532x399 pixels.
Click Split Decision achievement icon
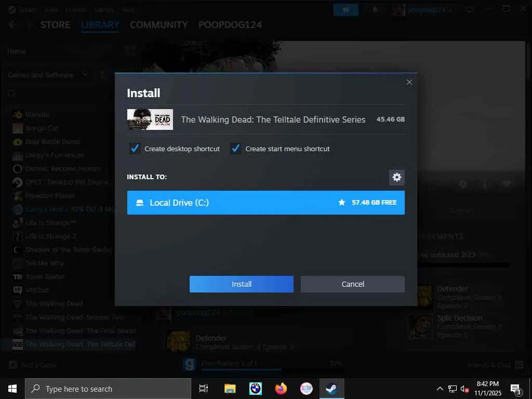[421, 326]
